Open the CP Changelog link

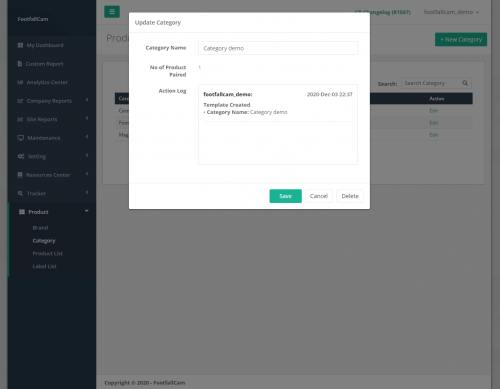(x=382, y=12)
